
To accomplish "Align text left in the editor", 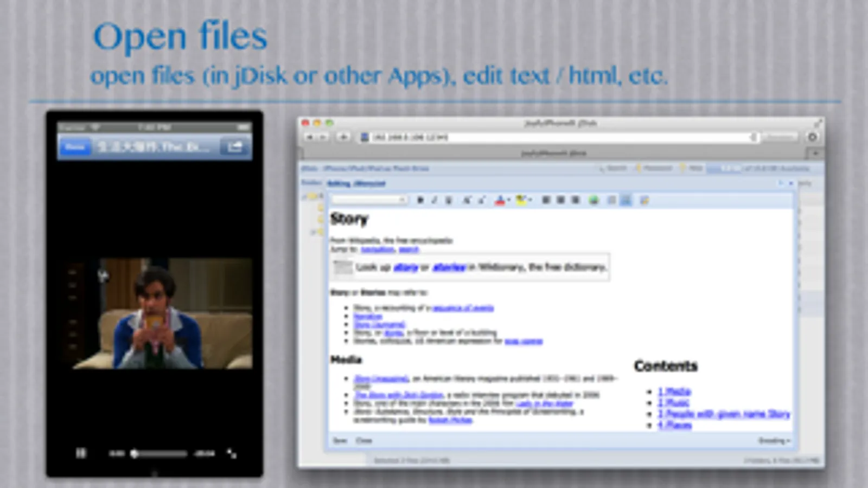I will point(546,200).
